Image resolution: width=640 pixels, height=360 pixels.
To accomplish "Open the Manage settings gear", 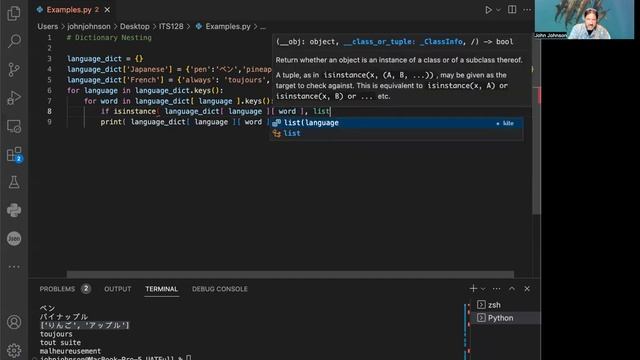I will [14, 350].
